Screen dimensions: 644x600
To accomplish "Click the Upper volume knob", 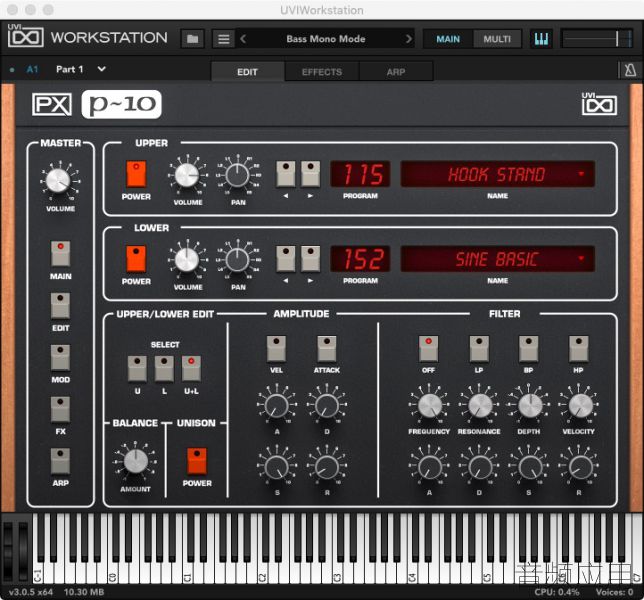I will point(187,175).
